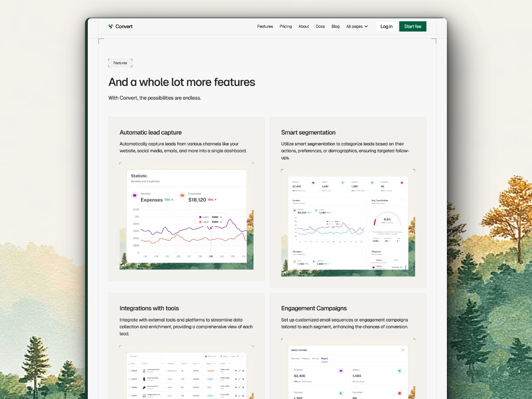Click the Orders cart icon in Seller Details
Screen dimensions: 532x399
(399, 371)
